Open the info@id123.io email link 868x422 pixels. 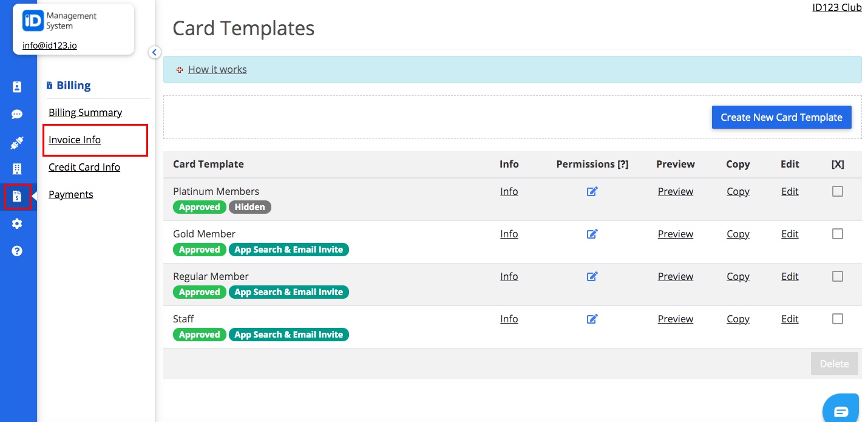(x=48, y=45)
